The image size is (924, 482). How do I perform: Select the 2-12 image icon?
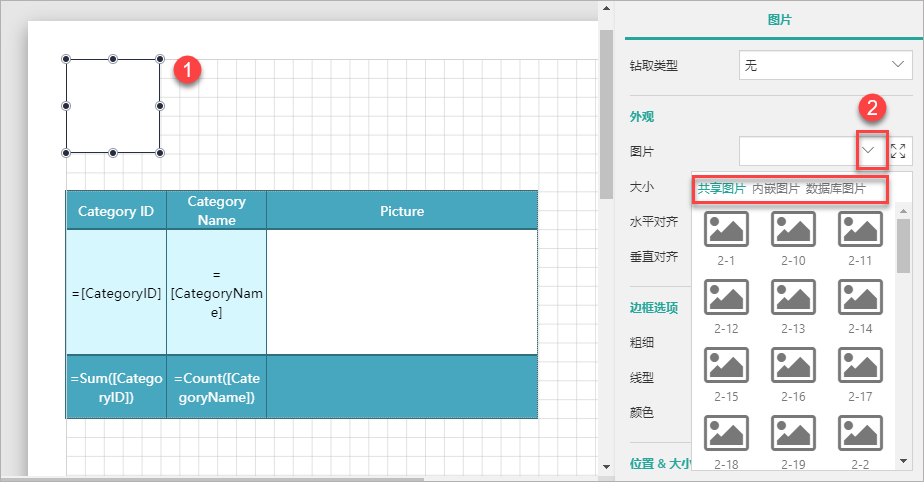coord(726,297)
